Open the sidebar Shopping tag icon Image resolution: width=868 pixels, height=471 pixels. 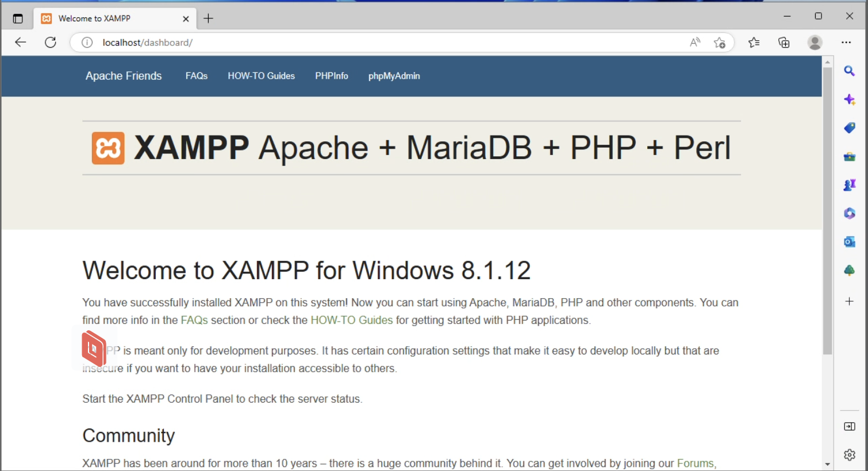(x=849, y=128)
